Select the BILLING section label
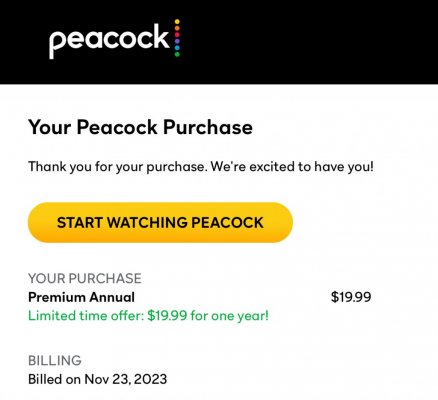Image resolution: width=438 pixels, height=400 pixels. coord(55,360)
